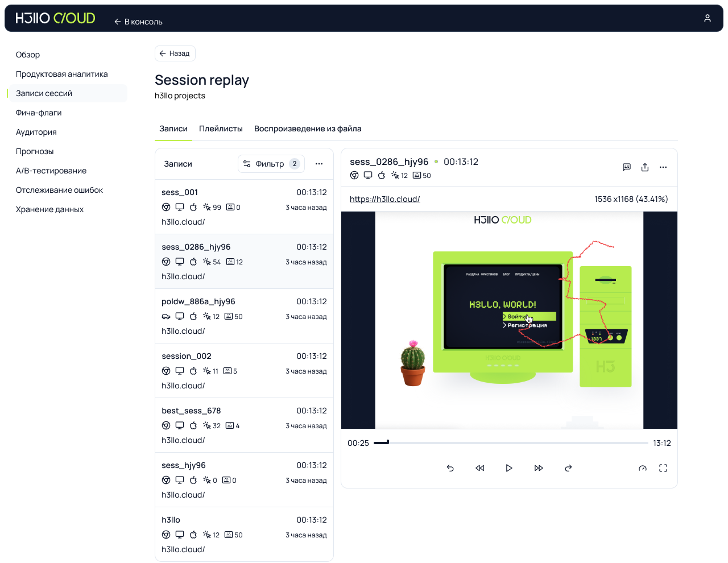Click the playback timeline progress bar
The image size is (728, 563).
coord(511,442)
